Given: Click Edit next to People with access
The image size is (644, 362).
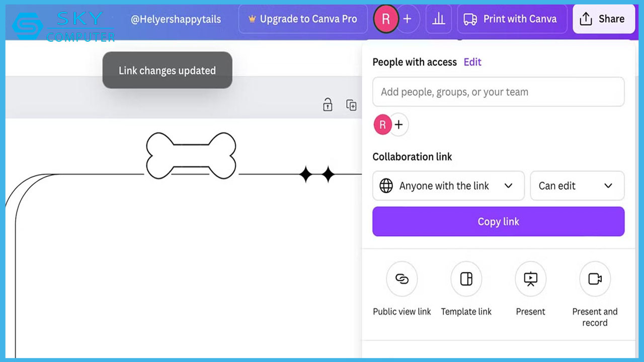Looking at the screenshot, I should [472, 62].
